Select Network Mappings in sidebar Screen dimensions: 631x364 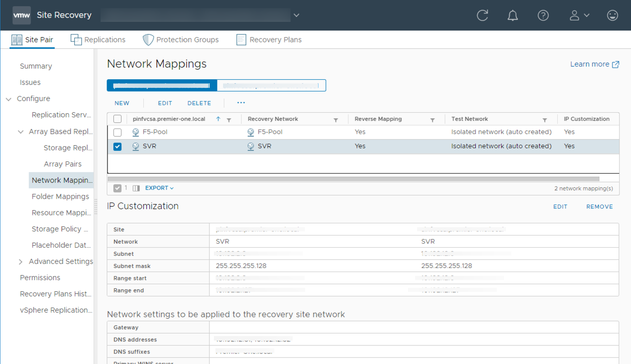[62, 180]
